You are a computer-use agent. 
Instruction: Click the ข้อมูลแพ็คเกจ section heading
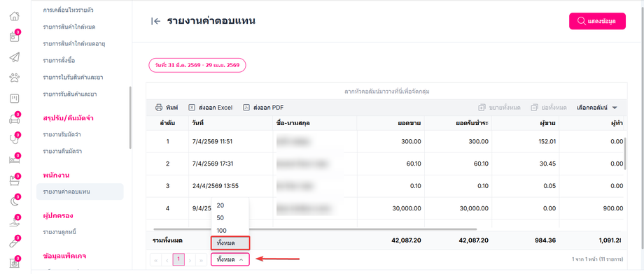pos(64,256)
